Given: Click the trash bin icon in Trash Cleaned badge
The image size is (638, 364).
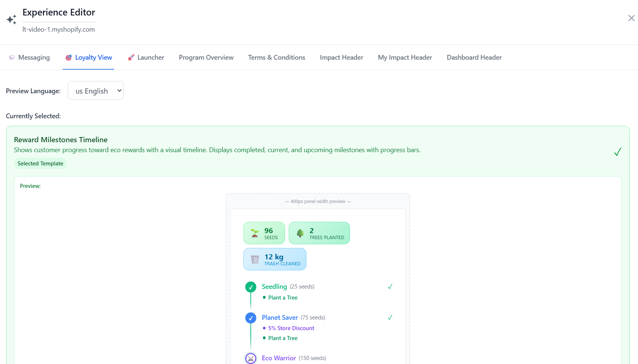Looking at the screenshot, I should point(254,259).
